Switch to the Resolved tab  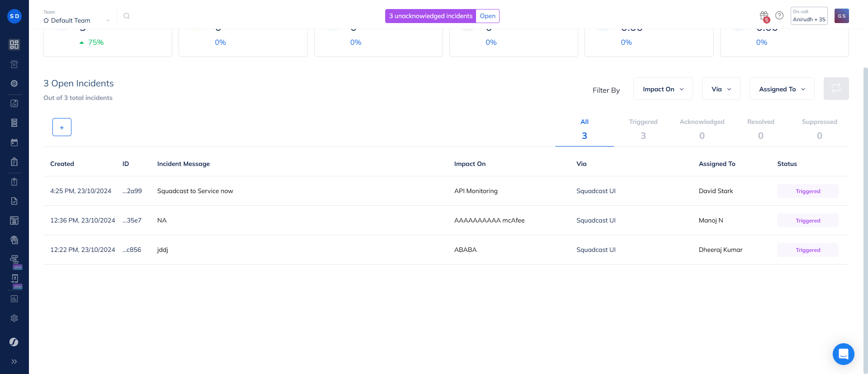761,129
